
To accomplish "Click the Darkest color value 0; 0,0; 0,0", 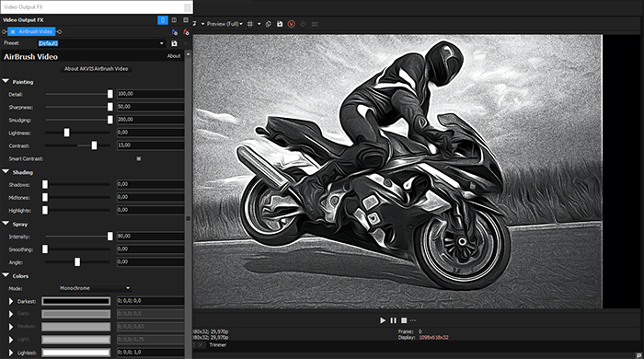I will [150, 301].
